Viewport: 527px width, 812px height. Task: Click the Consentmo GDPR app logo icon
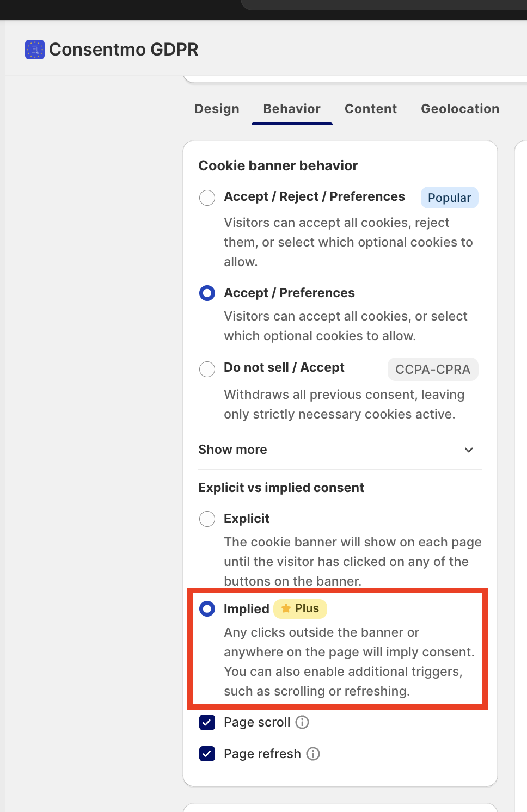tap(35, 50)
